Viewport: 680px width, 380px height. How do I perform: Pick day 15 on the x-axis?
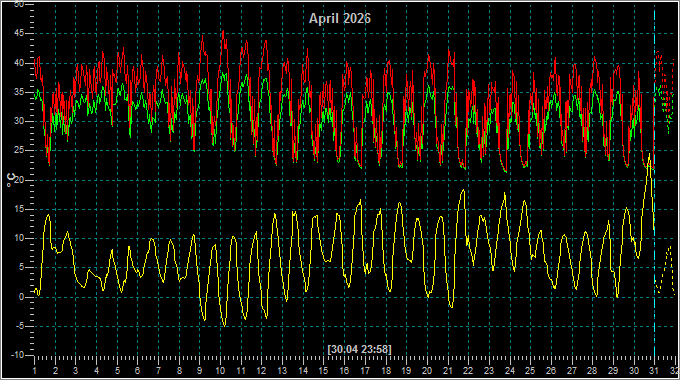323,371
